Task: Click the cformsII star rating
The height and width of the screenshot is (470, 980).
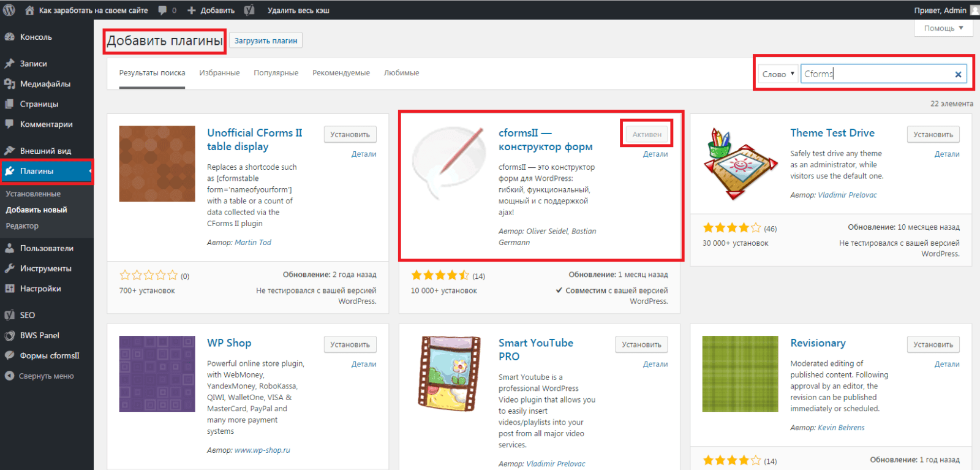Action: click(440, 275)
